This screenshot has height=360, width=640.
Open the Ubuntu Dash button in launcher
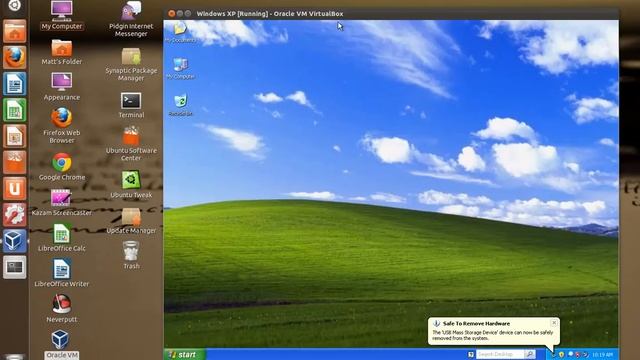click(x=15, y=5)
